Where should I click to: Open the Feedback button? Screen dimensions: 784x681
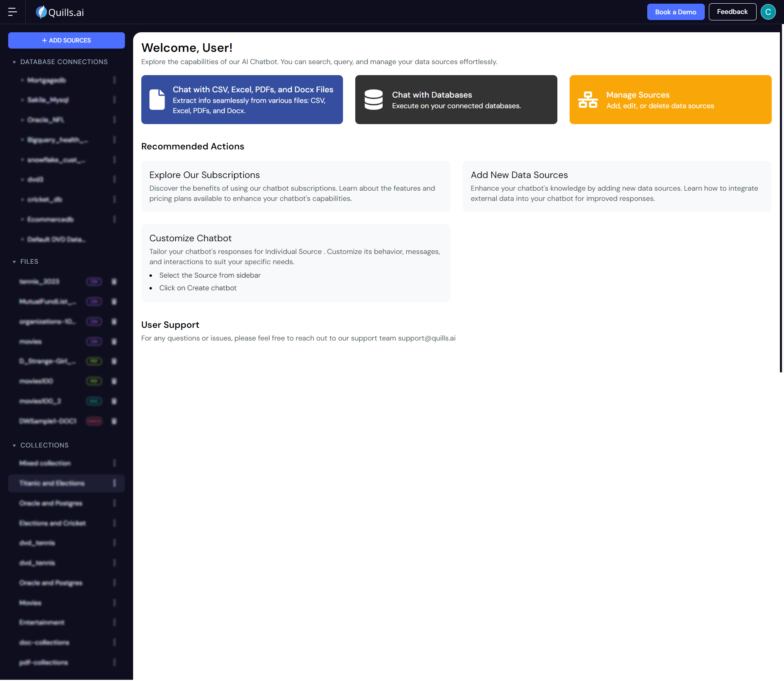pos(732,12)
